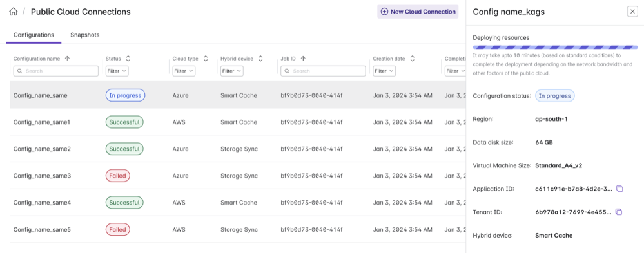Screen dimensions: 644x253
Task: Select row Config_name_same4
Action: pos(238,203)
